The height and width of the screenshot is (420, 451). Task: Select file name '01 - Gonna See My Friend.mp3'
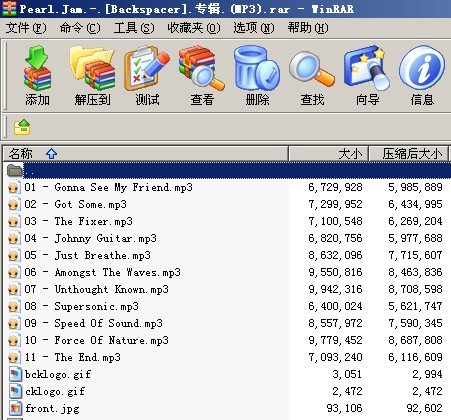tap(108, 187)
